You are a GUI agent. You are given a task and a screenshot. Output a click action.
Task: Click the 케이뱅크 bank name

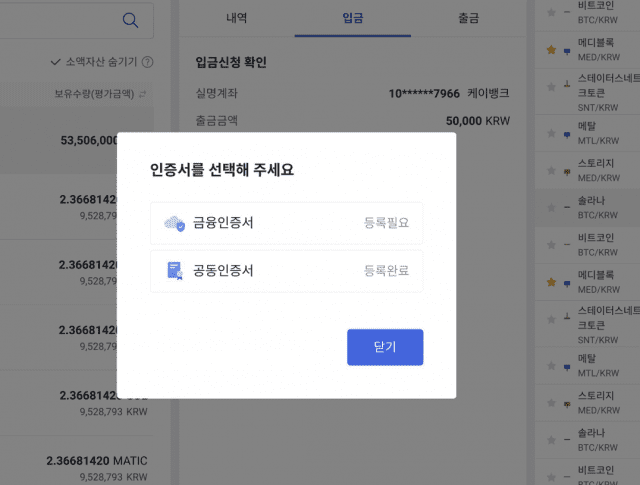tap(488, 93)
